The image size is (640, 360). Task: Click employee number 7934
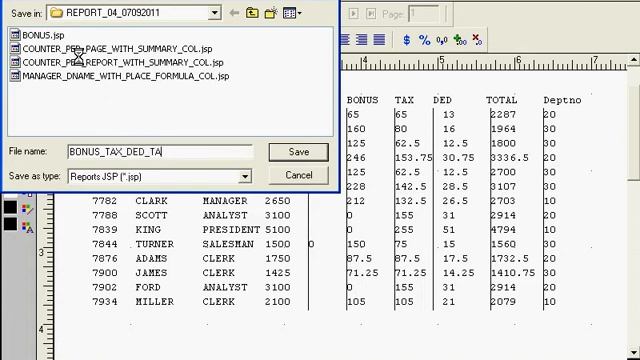[x=105, y=301]
